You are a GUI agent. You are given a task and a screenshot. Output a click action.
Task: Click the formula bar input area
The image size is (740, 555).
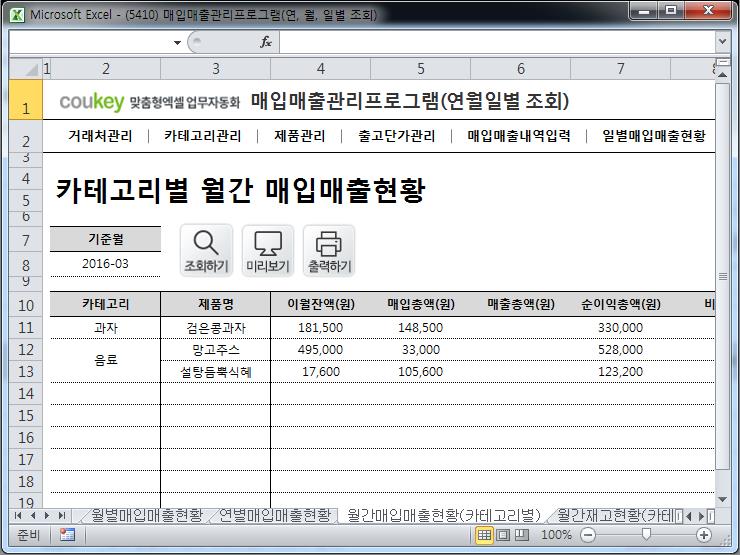497,42
